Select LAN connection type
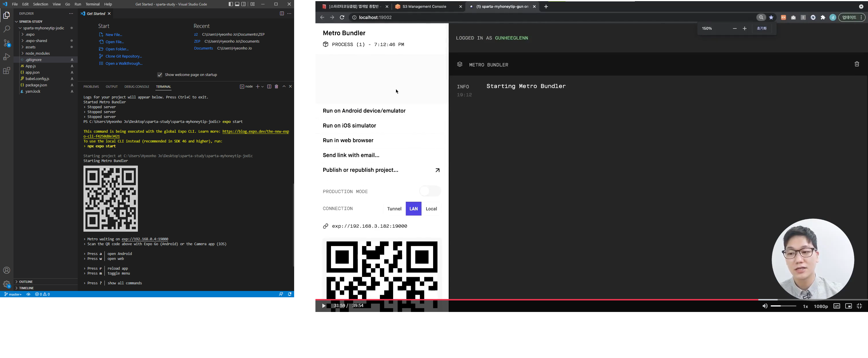Image resolution: width=868 pixels, height=358 pixels. click(x=414, y=209)
